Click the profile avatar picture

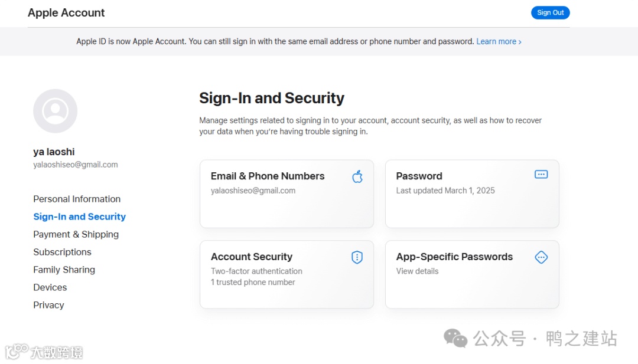55,111
